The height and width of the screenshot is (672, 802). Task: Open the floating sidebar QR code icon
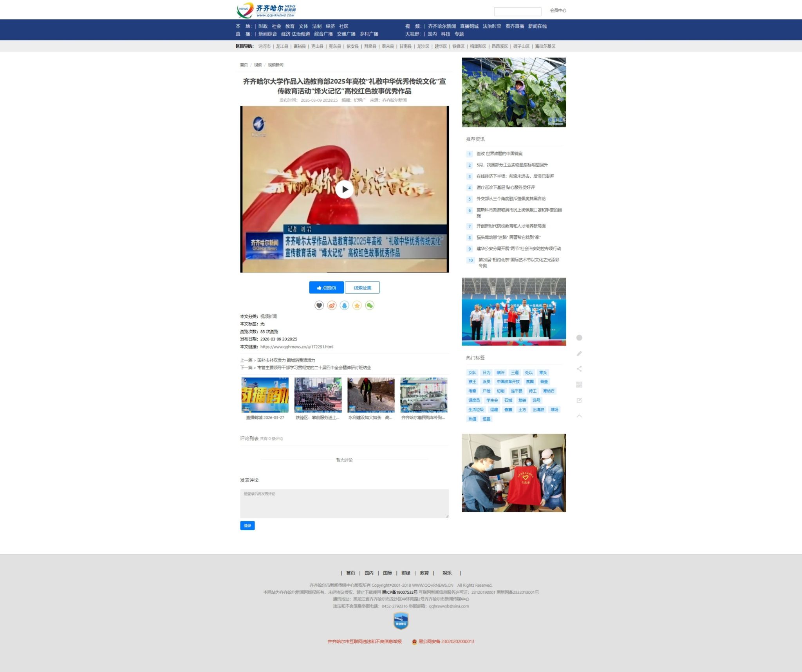click(x=579, y=384)
